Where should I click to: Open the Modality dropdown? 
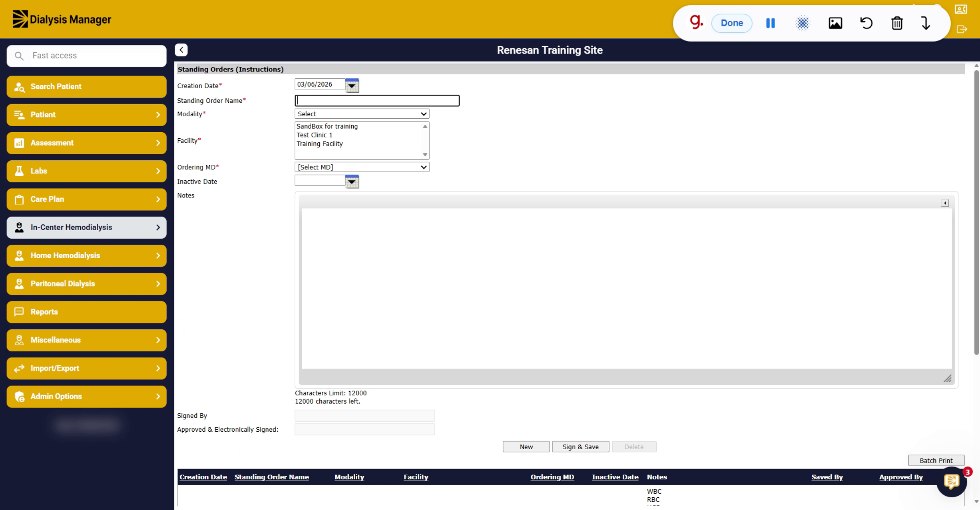362,114
